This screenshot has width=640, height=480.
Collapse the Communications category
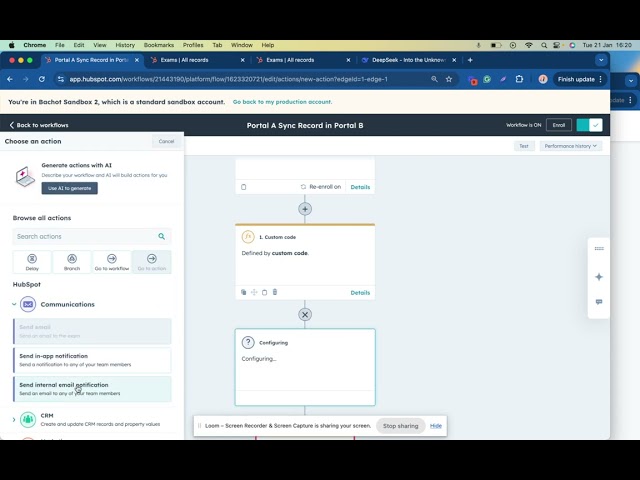(x=14, y=304)
